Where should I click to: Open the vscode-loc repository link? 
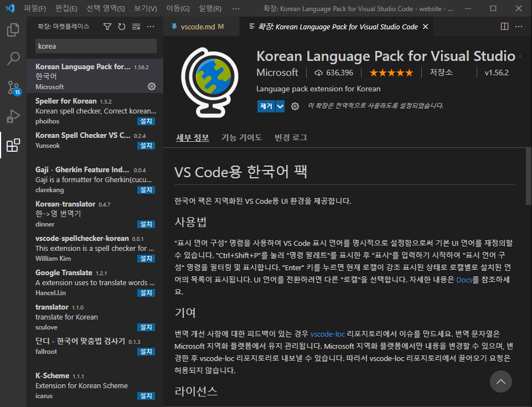click(328, 334)
